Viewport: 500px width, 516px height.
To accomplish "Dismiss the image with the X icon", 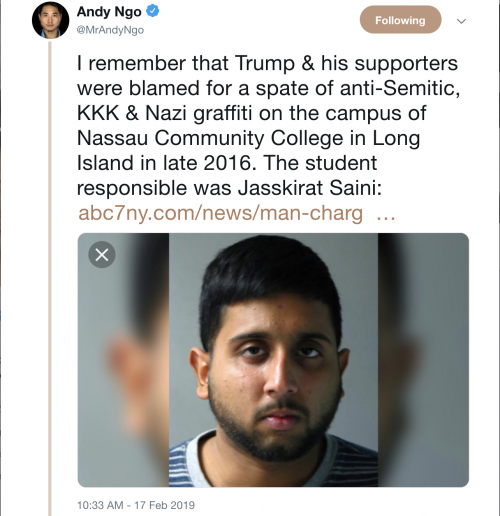I will coord(102,255).
